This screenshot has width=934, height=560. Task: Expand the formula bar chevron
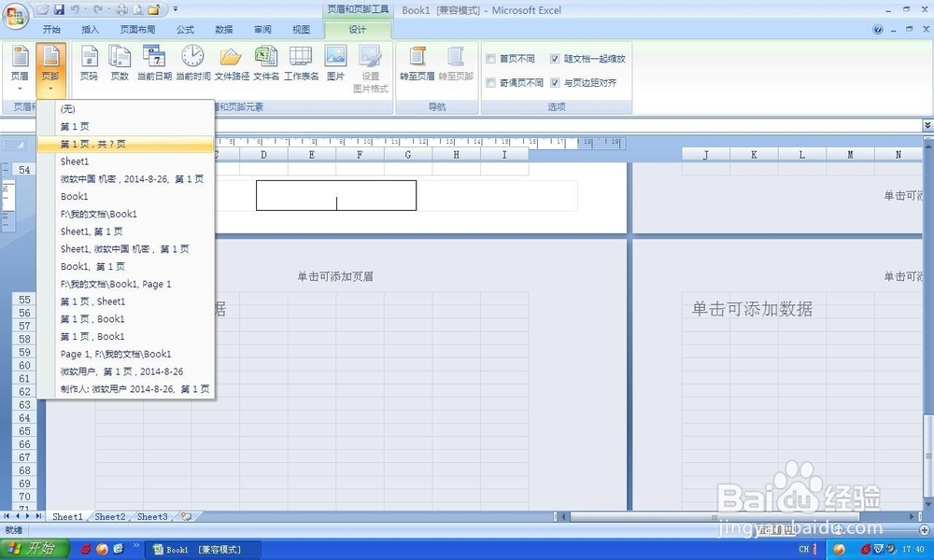click(x=927, y=125)
